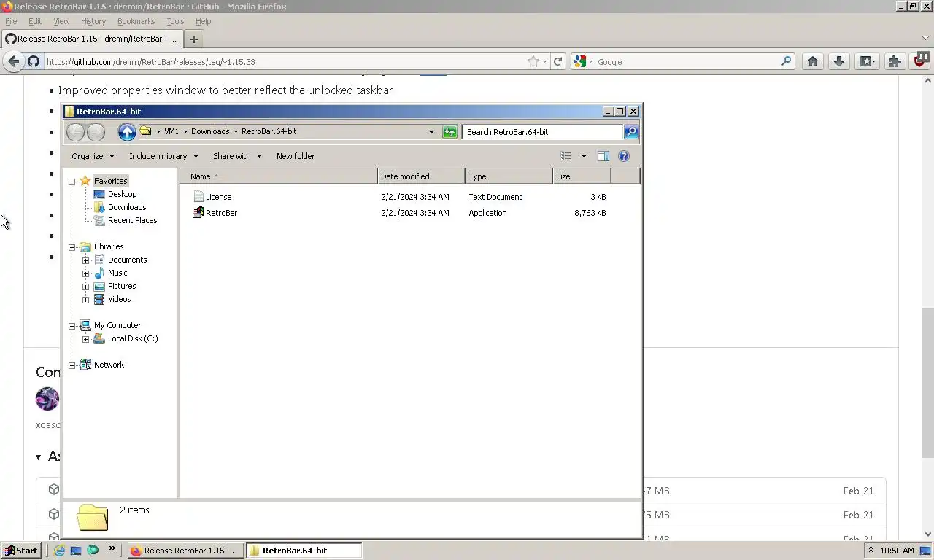
Task: Click Firefox add-ons puzzle icon
Action: point(895,62)
